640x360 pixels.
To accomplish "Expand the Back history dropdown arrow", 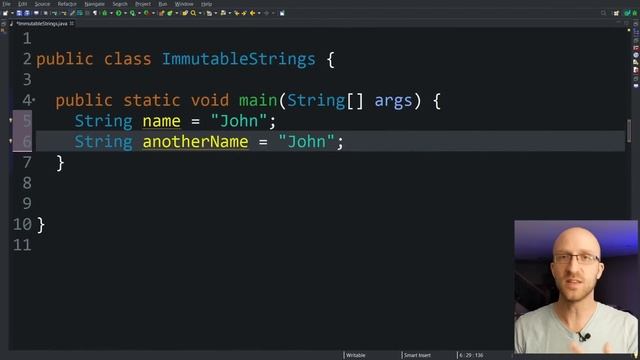I will click(259, 13).
